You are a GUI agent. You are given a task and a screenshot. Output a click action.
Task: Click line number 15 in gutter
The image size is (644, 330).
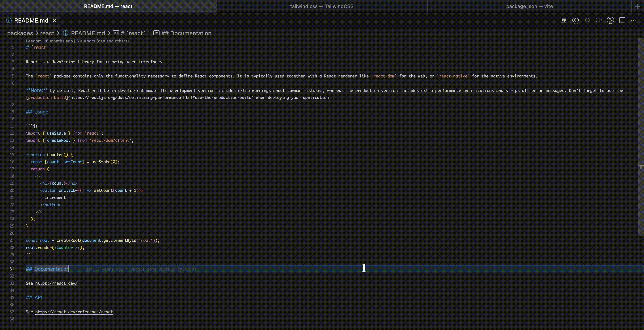[x=12, y=155]
